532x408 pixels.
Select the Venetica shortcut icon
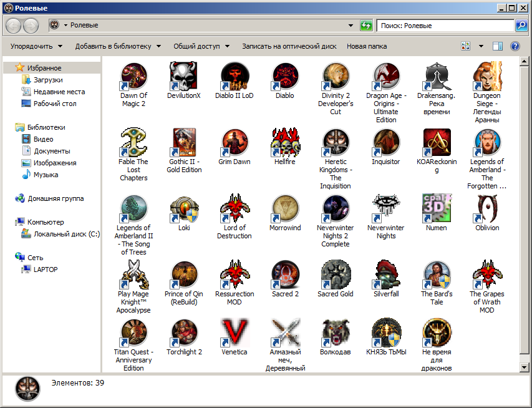coord(234,333)
